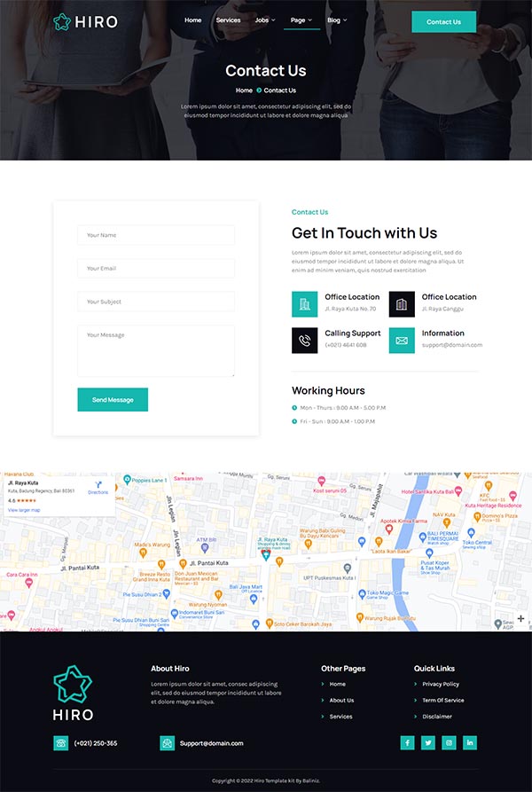Expand the Page dropdown menu
The height and width of the screenshot is (792, 532).
(301, 20)
